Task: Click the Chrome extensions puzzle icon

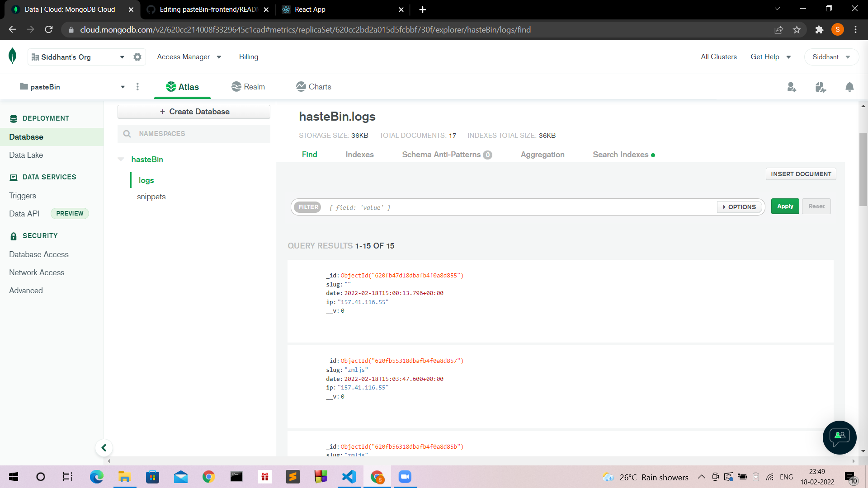Action: pyautogui.click(x=819, y=29)
